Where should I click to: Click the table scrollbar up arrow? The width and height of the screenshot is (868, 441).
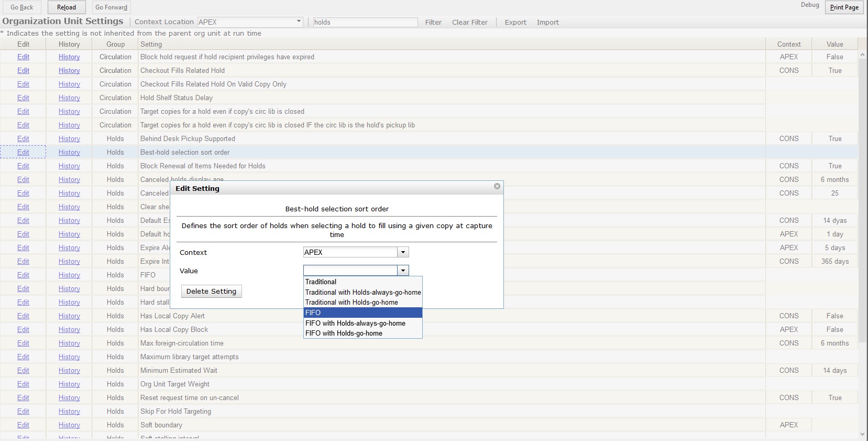pos(862,55)
